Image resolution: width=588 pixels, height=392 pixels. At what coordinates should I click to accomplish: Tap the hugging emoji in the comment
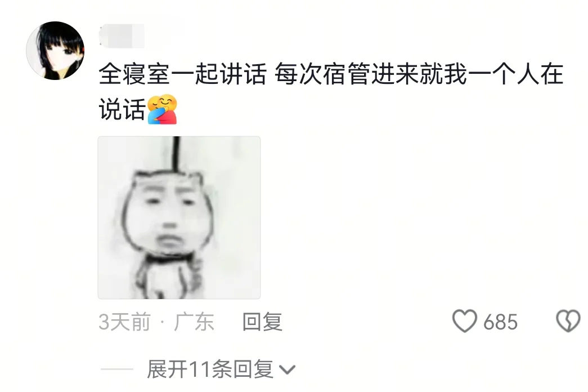click(162, 109)
